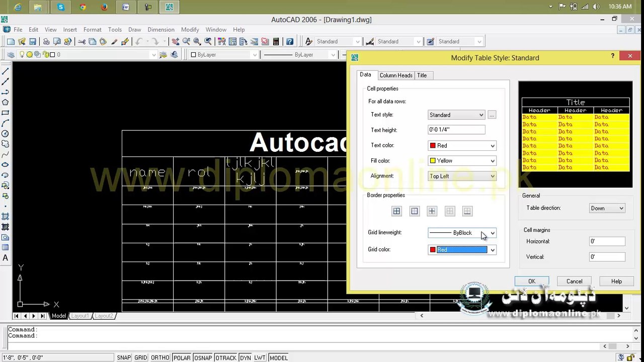Toggle OTRACK in status bar

click(226, 358)
